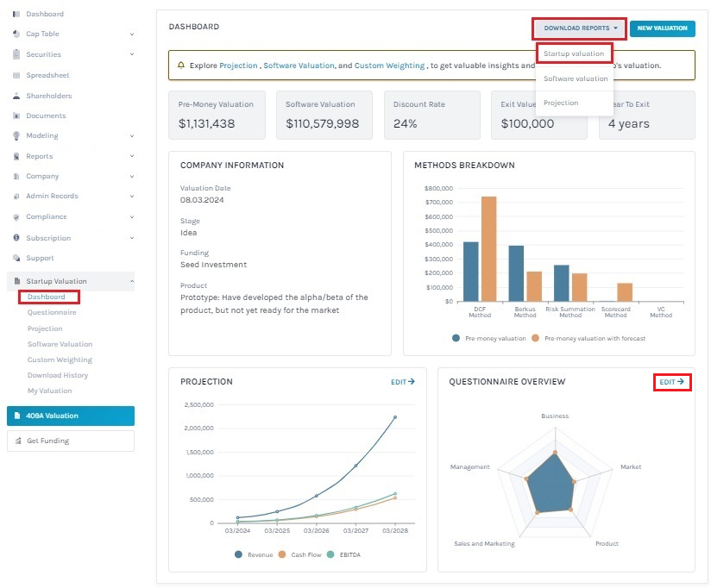Follow the Projection link in banner
The width and height of the screenshot is (711, 588).
238,66
